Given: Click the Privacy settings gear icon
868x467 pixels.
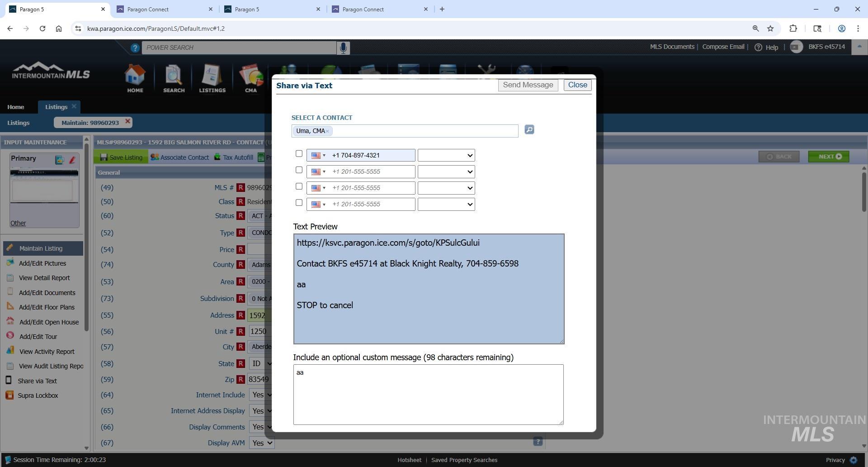Looking at the screenshot, I should point(853,460).
